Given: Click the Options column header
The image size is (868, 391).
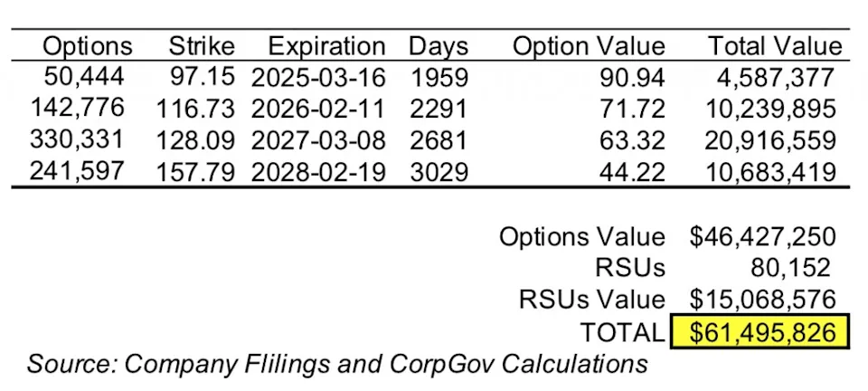Looking at the screenshot, I should click(x=88, y=46).
